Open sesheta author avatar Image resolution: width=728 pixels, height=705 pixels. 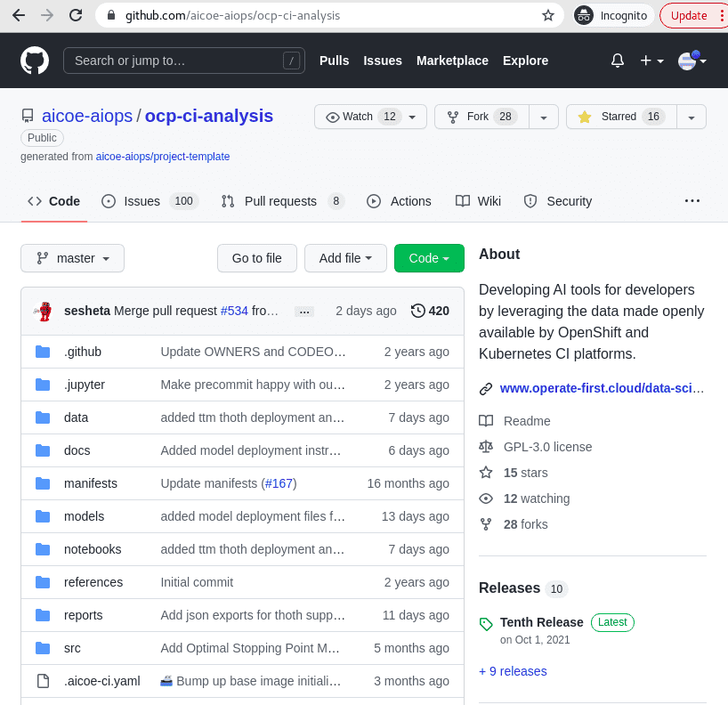(44, 312)
